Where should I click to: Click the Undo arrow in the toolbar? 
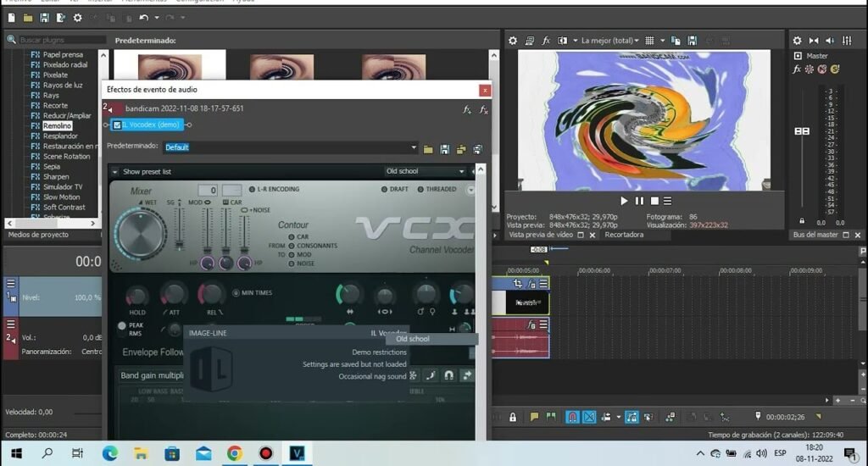click(x=144, y=18)
